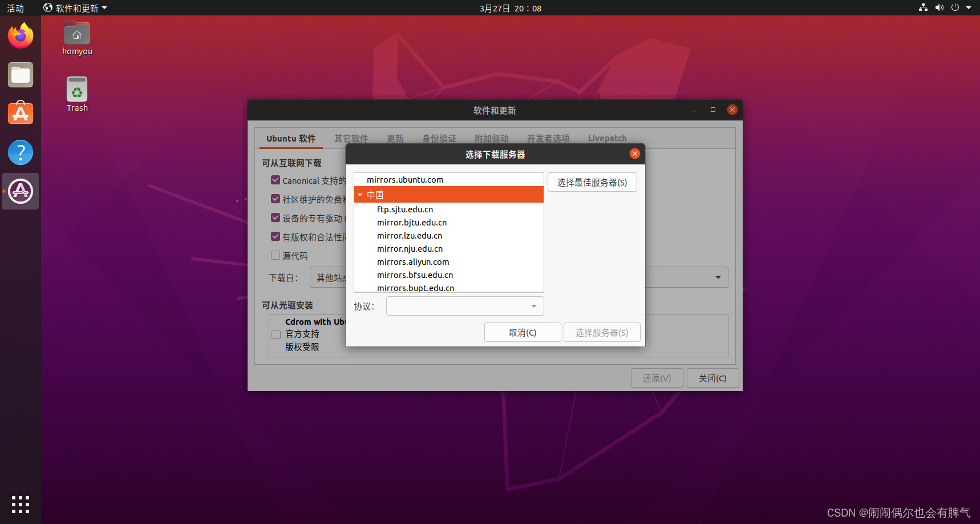980x524 pixels.
Task: Select ftp.sjtu.edu.cn mirror
Action: (448, 209)
